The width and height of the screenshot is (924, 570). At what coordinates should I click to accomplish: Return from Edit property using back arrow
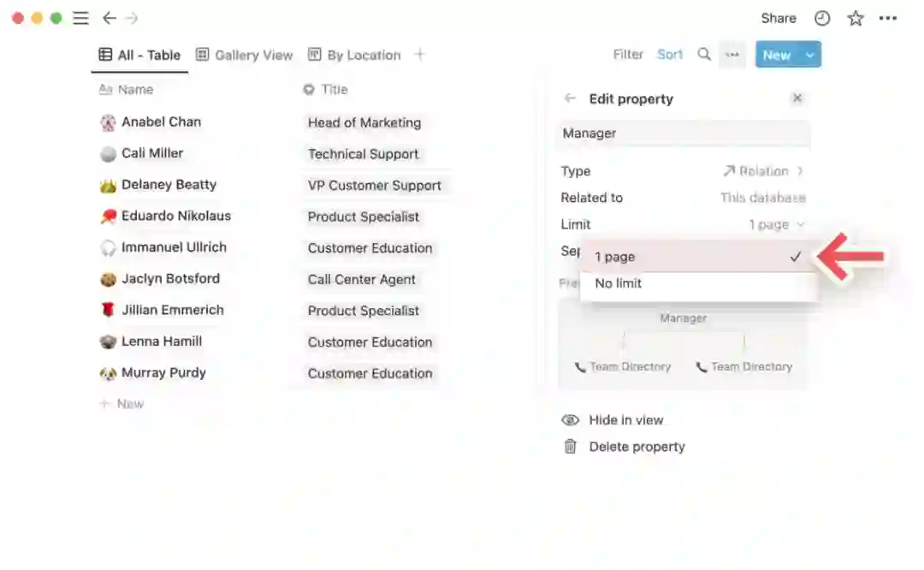(x=570, y=98)
